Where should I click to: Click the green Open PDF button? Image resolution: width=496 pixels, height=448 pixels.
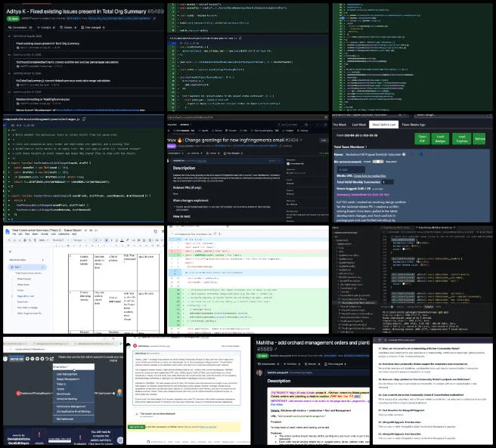(x=422, y=139)
